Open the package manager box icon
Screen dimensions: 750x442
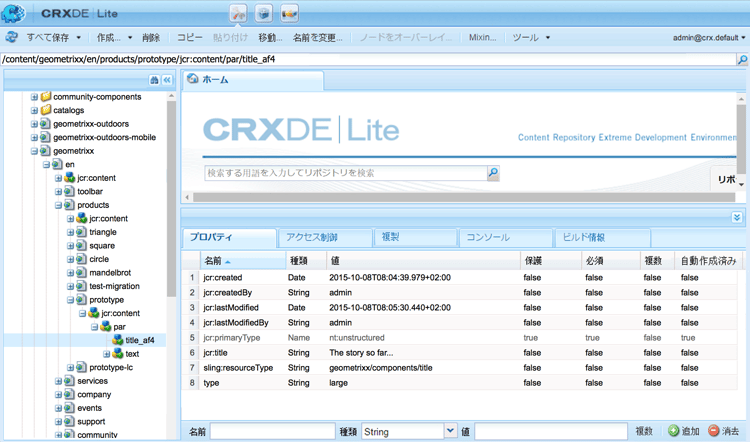point(264,13)
